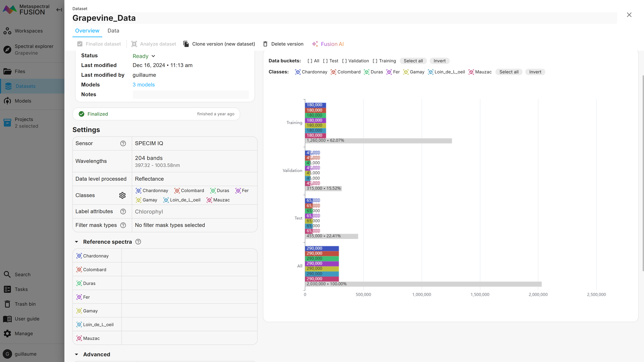Click the Fusion AI sparkle icon
The image size is (644, 362).
click(x=315, y=44)
